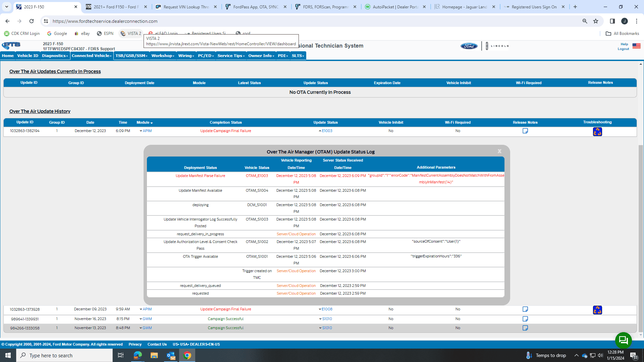
Task: Bookmark page with the star icon
Action: point(596,21)
